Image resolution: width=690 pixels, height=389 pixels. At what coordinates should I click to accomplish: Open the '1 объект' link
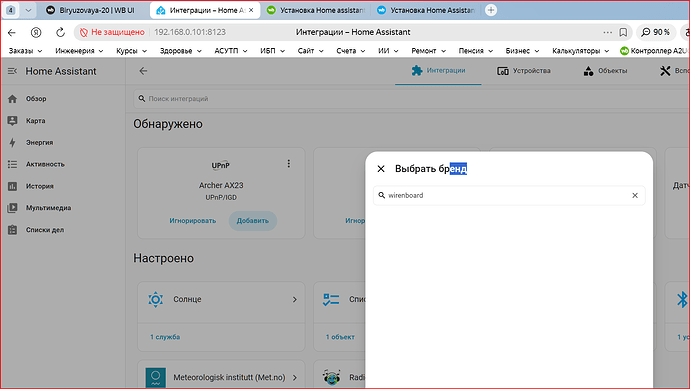point(340,337)
